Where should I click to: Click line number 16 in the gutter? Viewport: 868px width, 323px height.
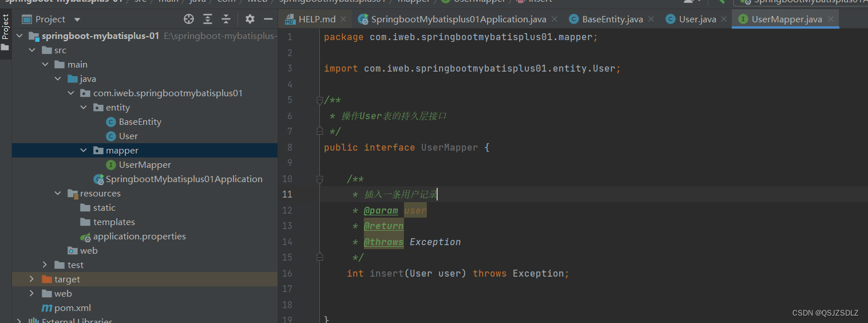287,273
